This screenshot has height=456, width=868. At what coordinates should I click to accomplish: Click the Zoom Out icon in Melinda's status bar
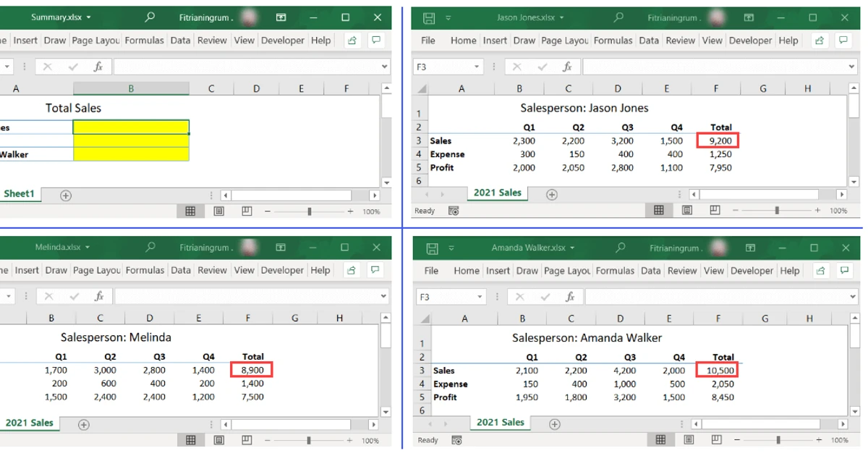point(268,440)
